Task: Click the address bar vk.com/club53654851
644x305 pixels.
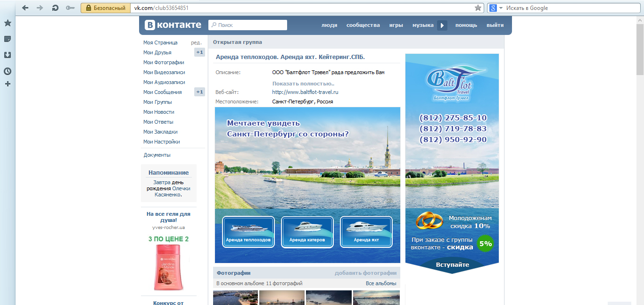Action: click(x=302, y=8)
